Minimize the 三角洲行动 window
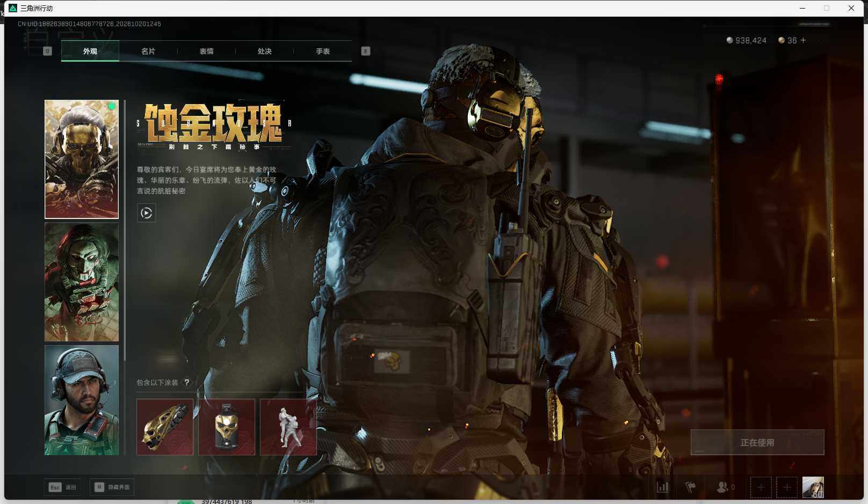This screenshot has height=504, width=868. [802, 8]
